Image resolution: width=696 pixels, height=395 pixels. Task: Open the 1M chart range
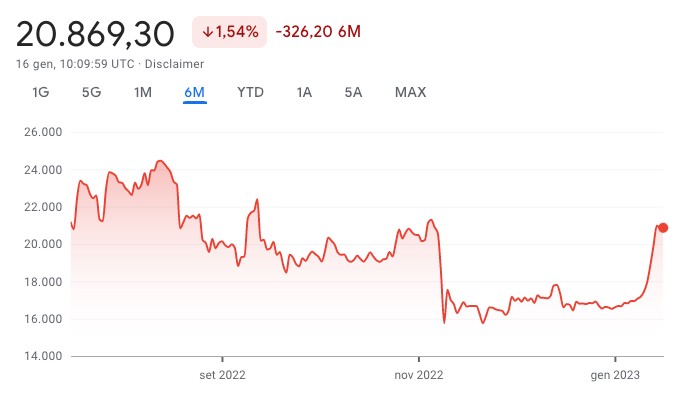coord(143,92)
